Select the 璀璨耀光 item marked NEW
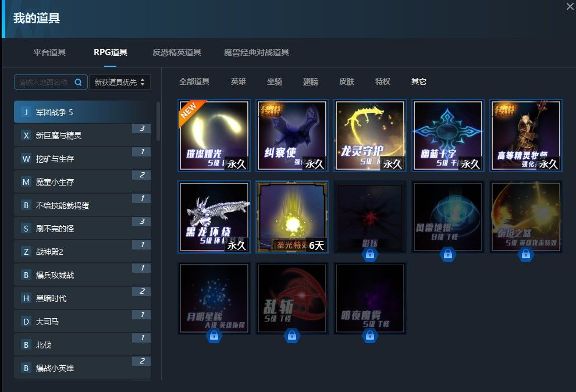 click(214, 136)
